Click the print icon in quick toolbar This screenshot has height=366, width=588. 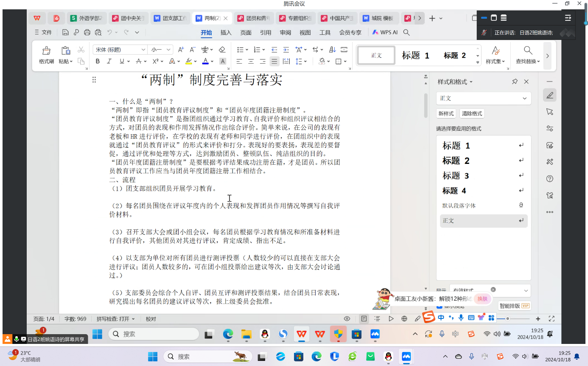pyautogui.click(x=87, y=32)
